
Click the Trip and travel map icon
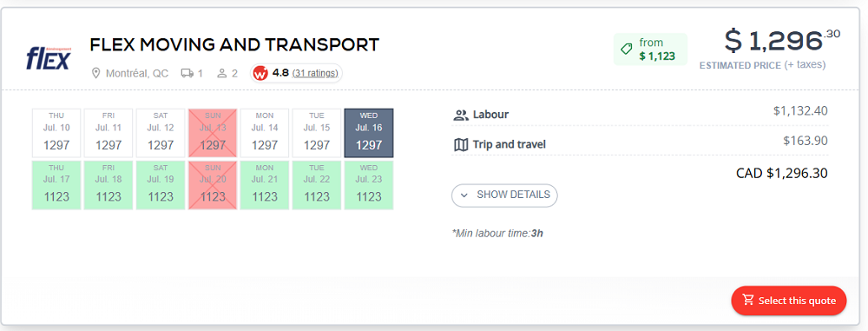pos(461,145)
